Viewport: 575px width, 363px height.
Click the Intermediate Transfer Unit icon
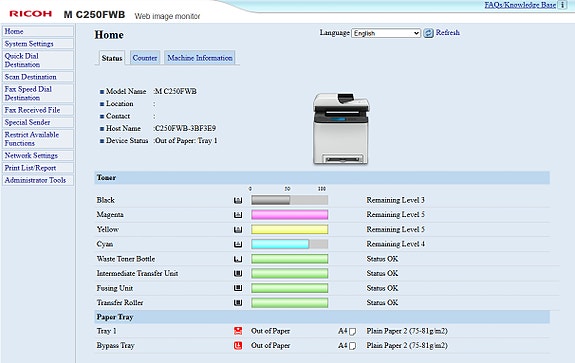238,274
